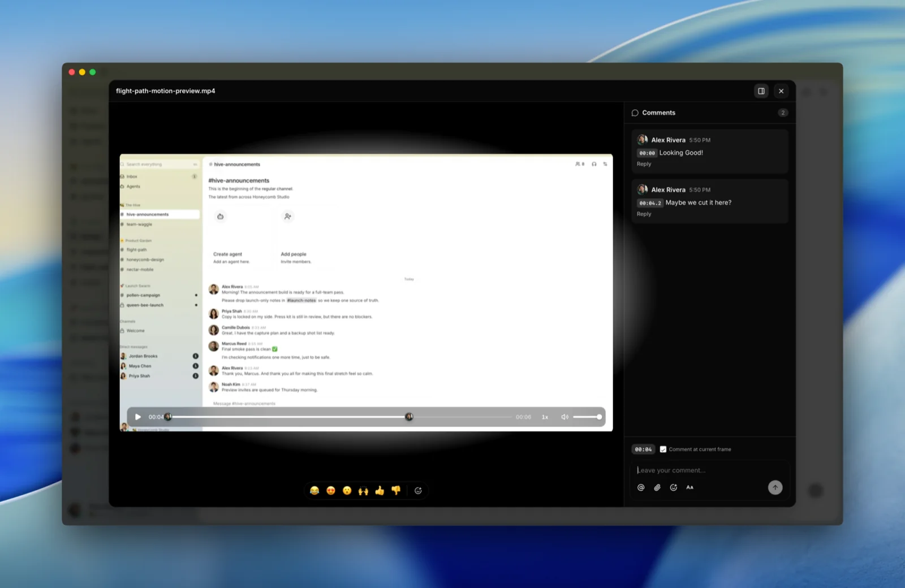Click the video preview frame
905x588 pixels.
click(366, 292)
